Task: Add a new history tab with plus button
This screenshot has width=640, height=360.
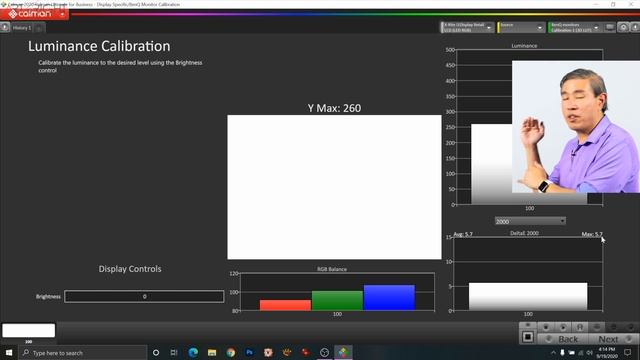Action: click(x=38, y=28)
